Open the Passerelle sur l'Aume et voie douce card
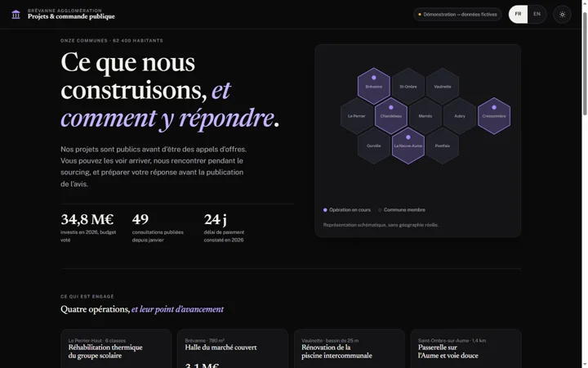Viewport: 588px width, 368px height. point(465,348)
